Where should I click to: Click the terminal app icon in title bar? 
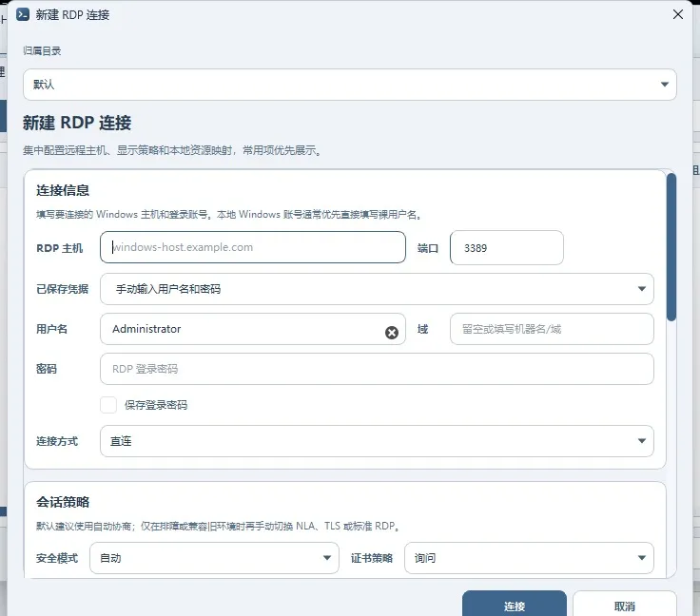23,14
